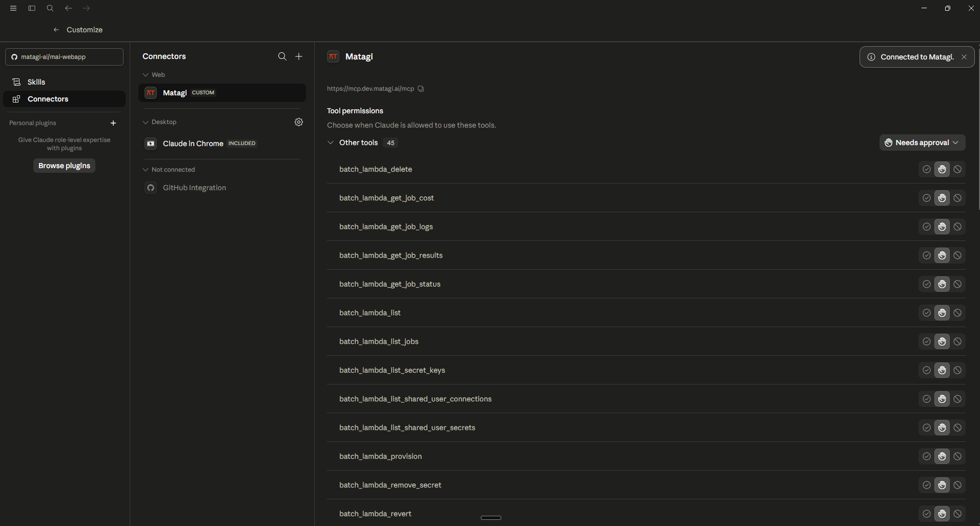Copy the MCP URL with copy icon

tap(421, 89)
